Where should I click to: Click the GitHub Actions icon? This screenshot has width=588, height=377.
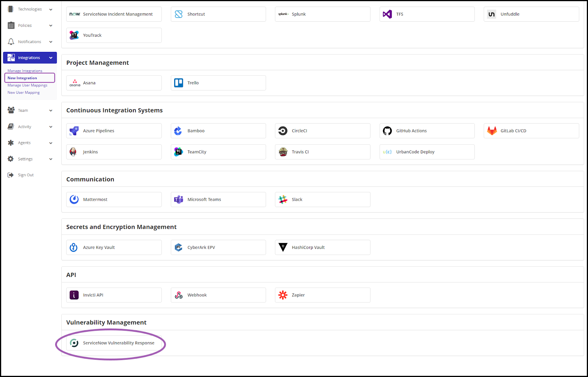387,131
